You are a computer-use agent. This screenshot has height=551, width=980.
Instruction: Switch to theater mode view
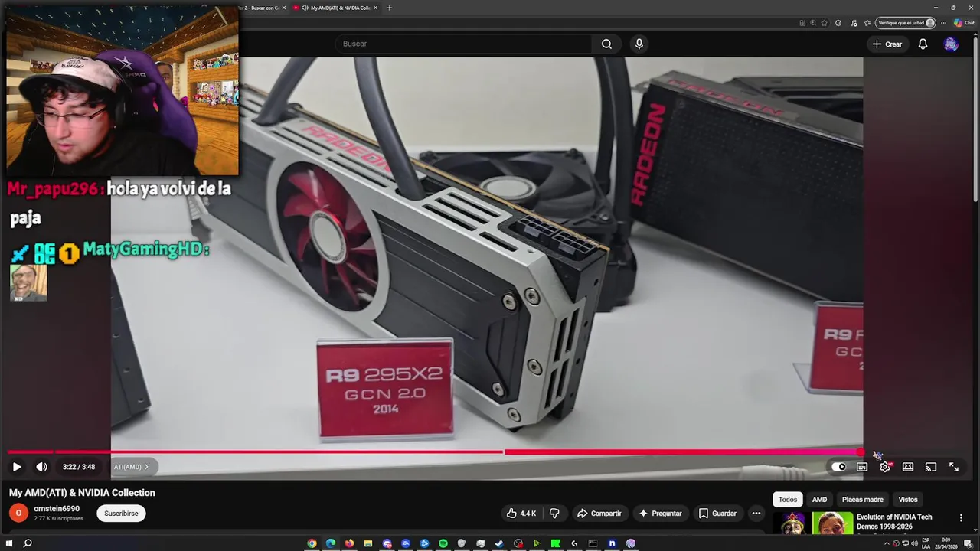click(x=908, y=467)
